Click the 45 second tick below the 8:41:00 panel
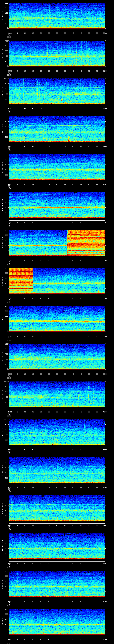The height and width of the screenshot is (644, 114). (81, 487)
